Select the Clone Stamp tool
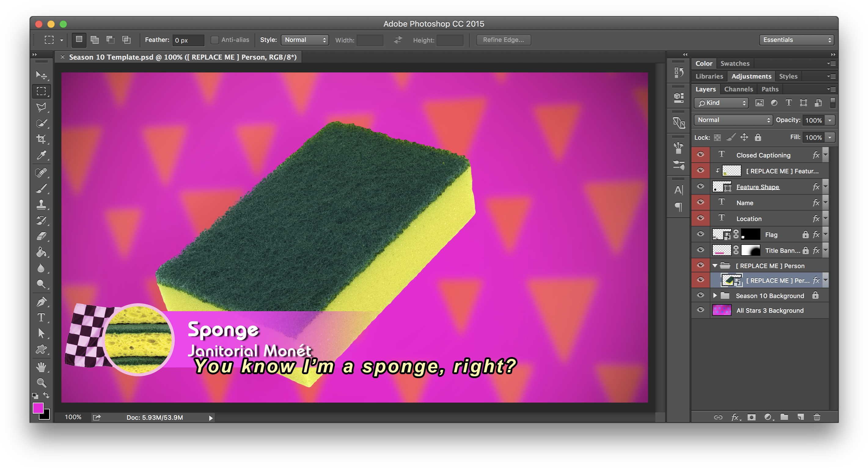 [41, 204]
